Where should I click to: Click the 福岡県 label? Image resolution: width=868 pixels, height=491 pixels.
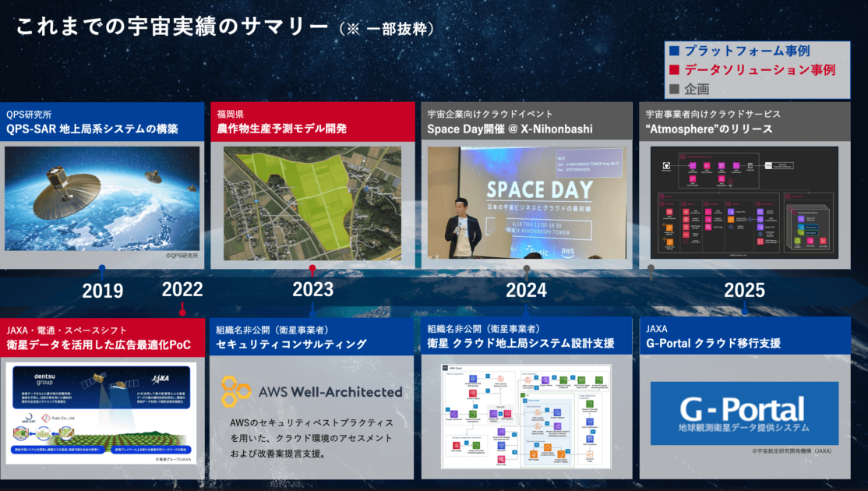coord(231,114)
